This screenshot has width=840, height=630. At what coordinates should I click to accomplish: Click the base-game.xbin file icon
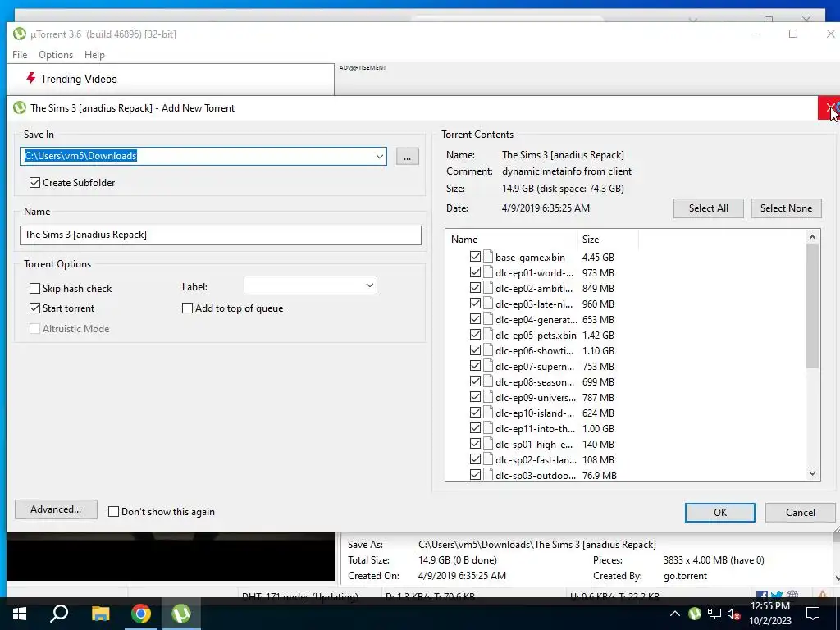487,257
